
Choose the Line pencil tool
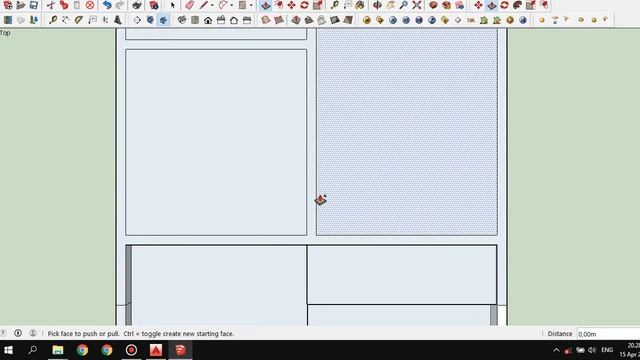[x=203, y=5]
